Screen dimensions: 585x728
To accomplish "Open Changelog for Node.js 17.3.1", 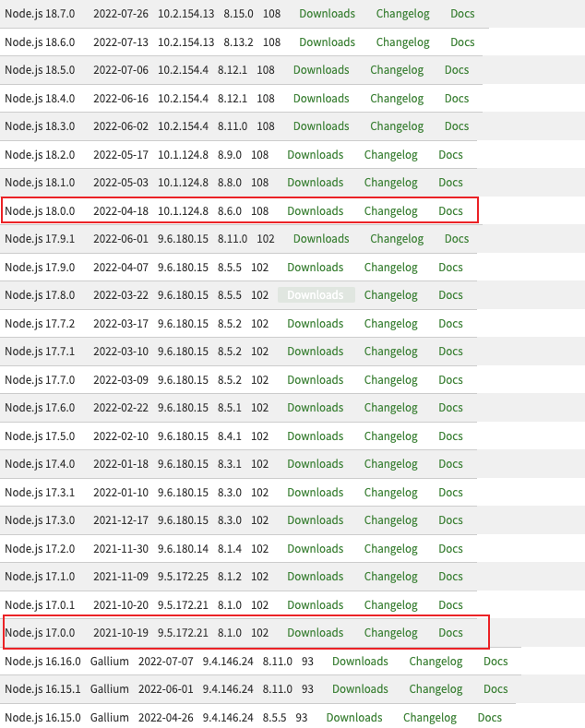I will pyautogui.click(x=390, y=493).
